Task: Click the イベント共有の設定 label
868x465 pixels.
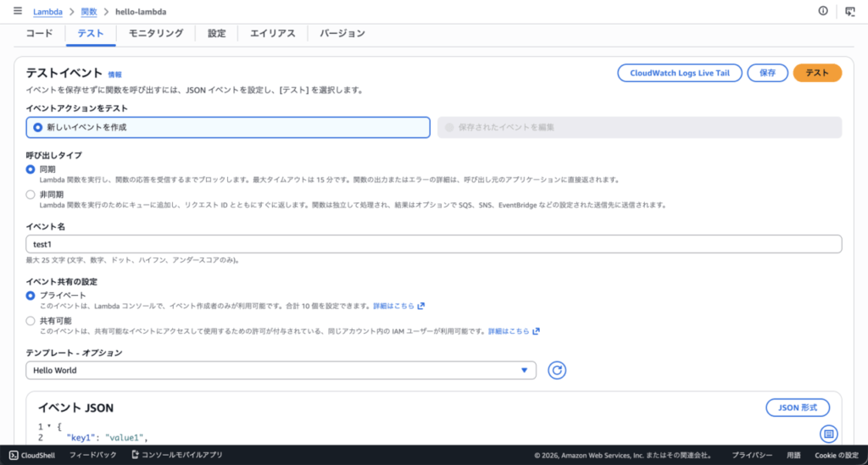Action: point(61,282)
